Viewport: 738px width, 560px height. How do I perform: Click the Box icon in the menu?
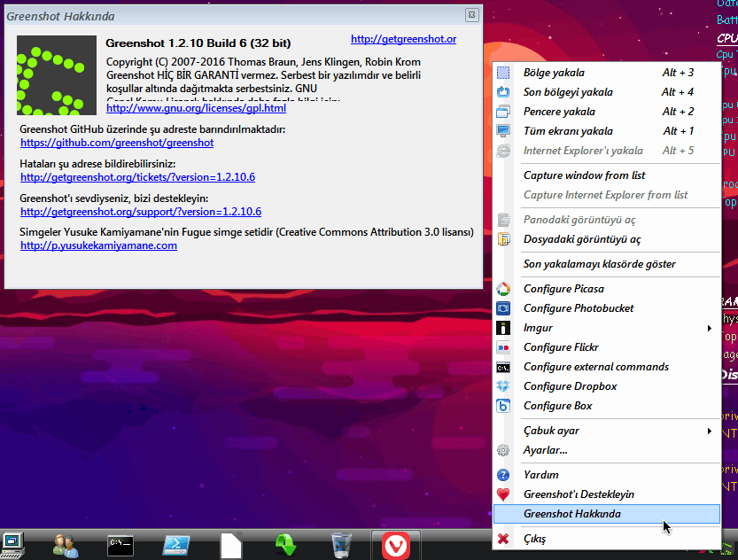pos(503,406)
